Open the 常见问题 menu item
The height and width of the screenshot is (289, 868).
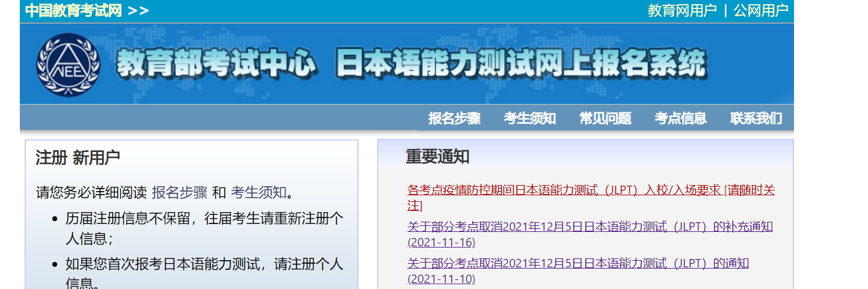pyautogui.click(x=605, y=118)
